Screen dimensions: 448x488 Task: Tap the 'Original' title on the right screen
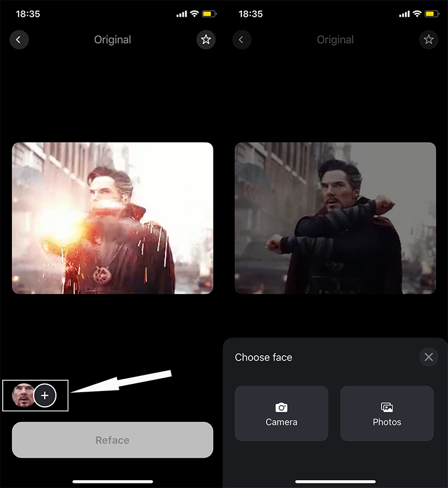[x=335, y=40]
